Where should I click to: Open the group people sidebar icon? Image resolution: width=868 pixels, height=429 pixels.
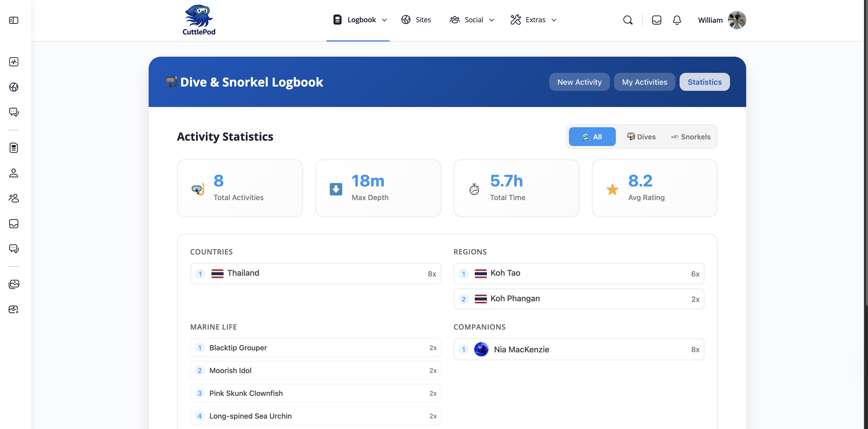(x=13, y=198)
